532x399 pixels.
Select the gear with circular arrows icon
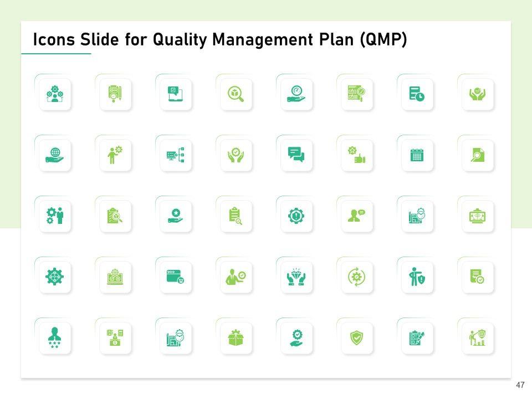[x=356, y=277]
